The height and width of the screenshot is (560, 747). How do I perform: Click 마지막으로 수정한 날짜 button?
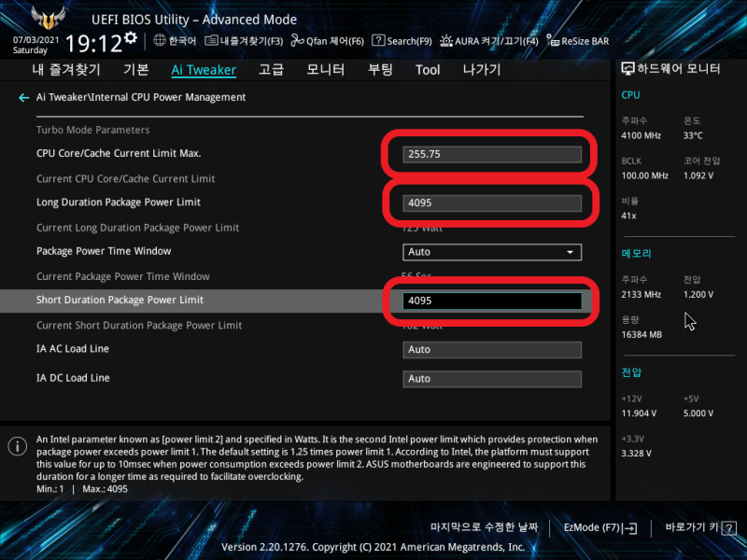click(x=486, y=527)
